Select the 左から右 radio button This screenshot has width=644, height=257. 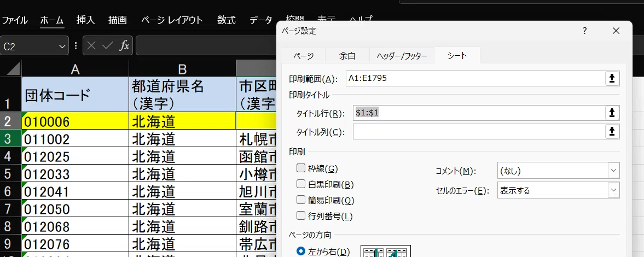[301, 251]
